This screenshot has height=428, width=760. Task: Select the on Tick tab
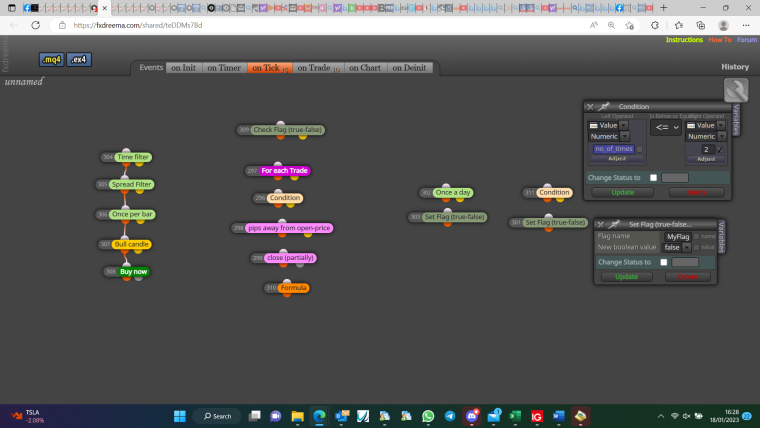pyautogui.click(x=269, y=68)
